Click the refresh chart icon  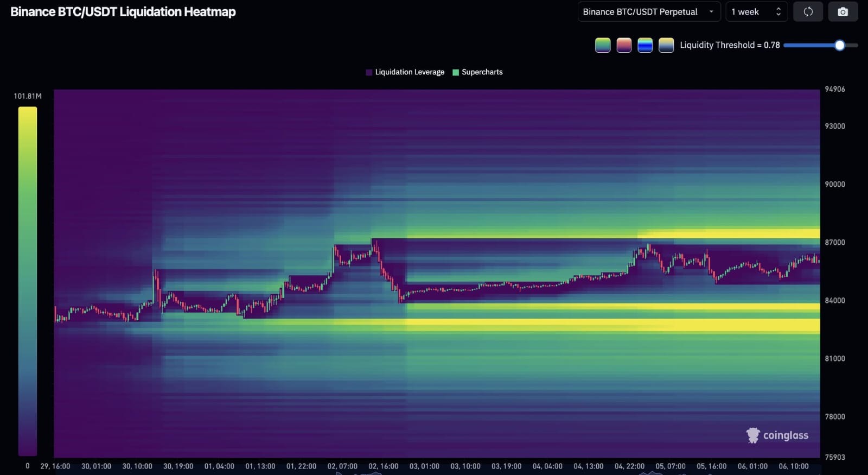click(808, 12)
